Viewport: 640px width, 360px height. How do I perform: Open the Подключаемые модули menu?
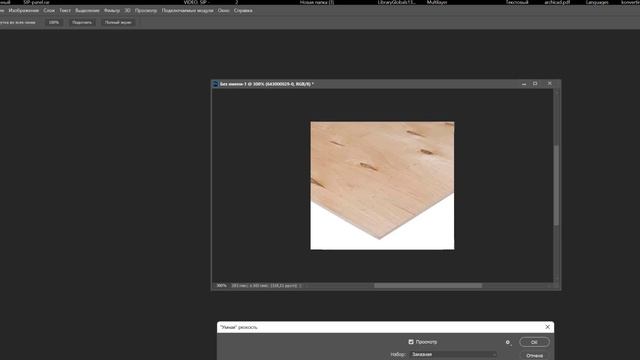[187, 11]
